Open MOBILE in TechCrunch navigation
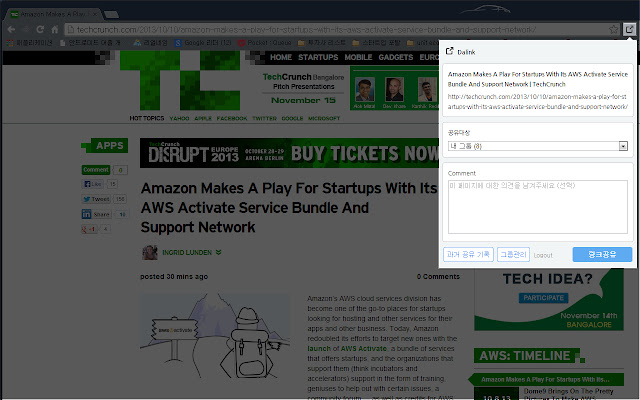 click(x=358, y=57)
